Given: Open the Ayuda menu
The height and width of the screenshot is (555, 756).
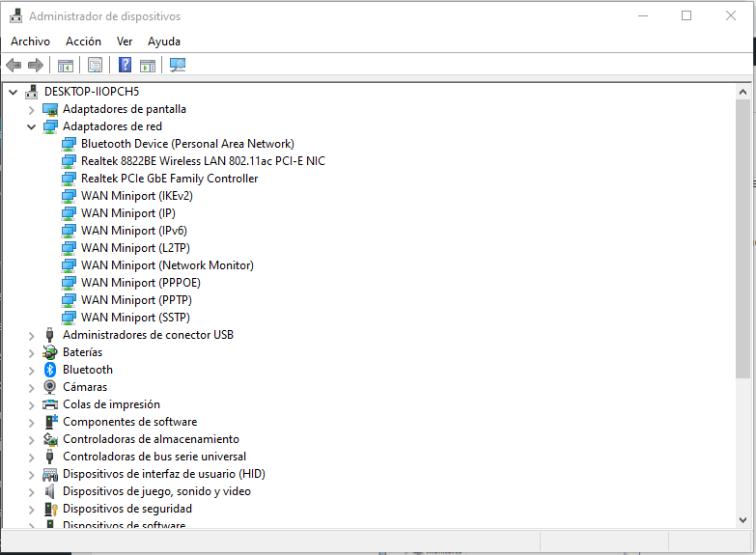Looking at the screenshot, I should [x=164, y=42].
